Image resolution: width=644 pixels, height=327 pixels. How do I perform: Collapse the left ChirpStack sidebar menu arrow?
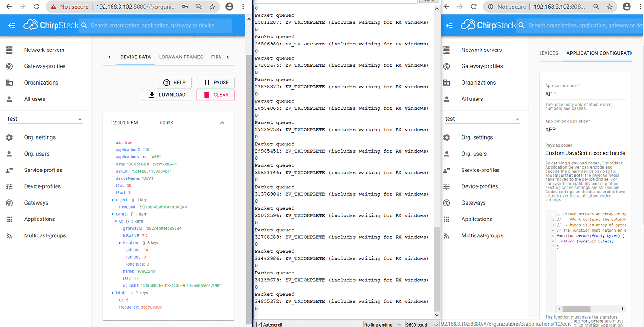(x=12, y=26)
